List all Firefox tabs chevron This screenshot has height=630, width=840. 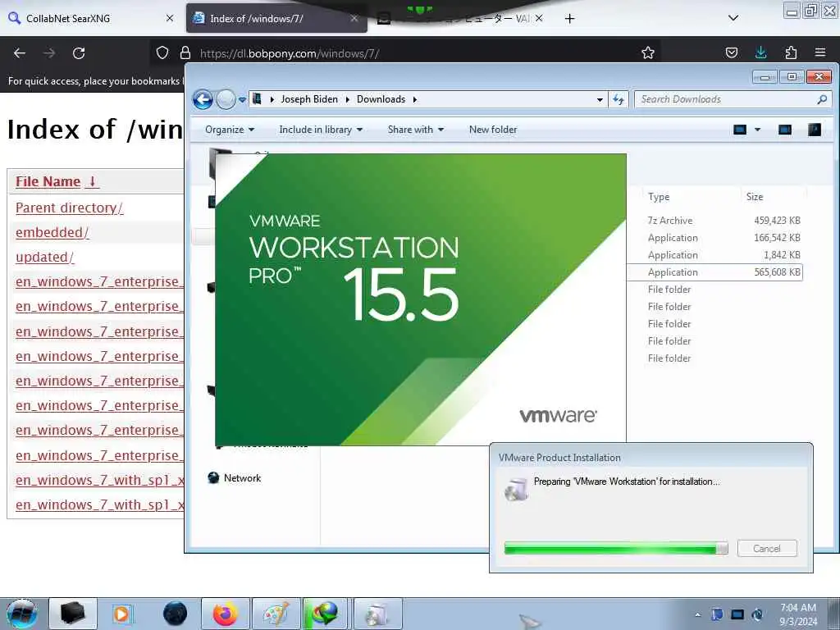coord(733,18)
